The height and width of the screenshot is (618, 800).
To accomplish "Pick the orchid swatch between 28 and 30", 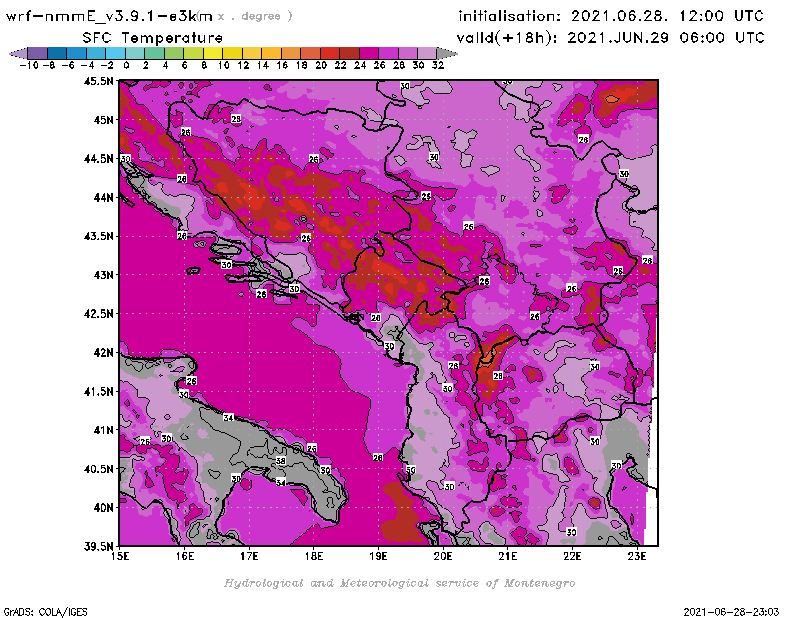I will (407, 54).
